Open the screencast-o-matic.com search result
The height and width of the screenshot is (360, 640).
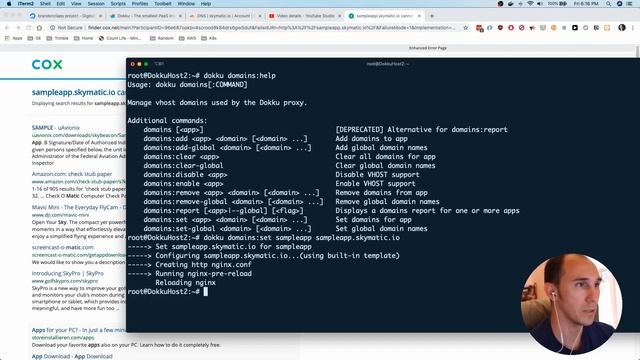[62, 247]
